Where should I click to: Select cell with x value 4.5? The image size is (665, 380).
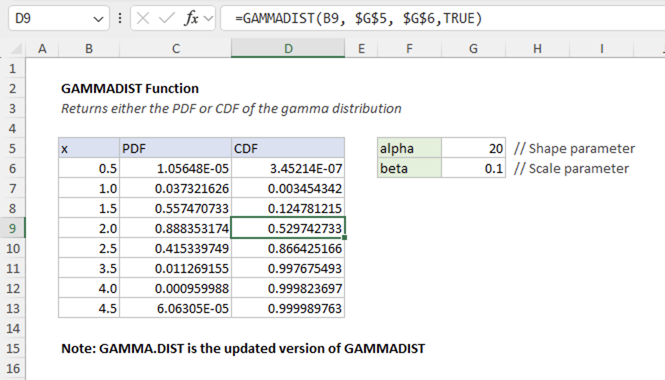click(89, 308)
